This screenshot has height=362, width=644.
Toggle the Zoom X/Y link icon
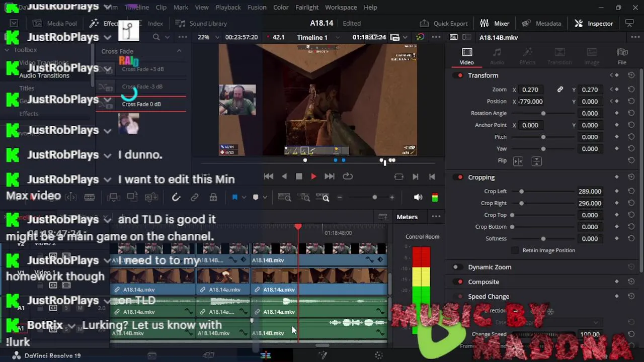[560, 89]
